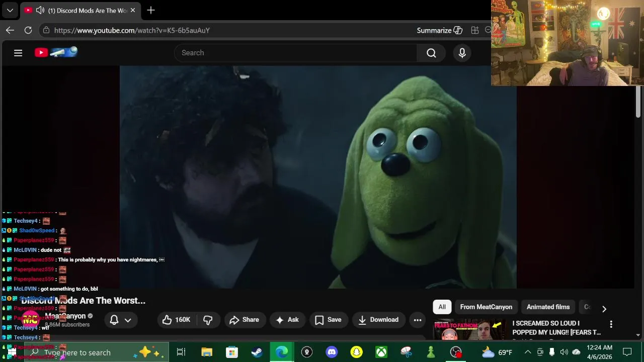Open the MeatCanyon channel name link
Viewport: 644px width, 362px height.
[x=65, y=316]
